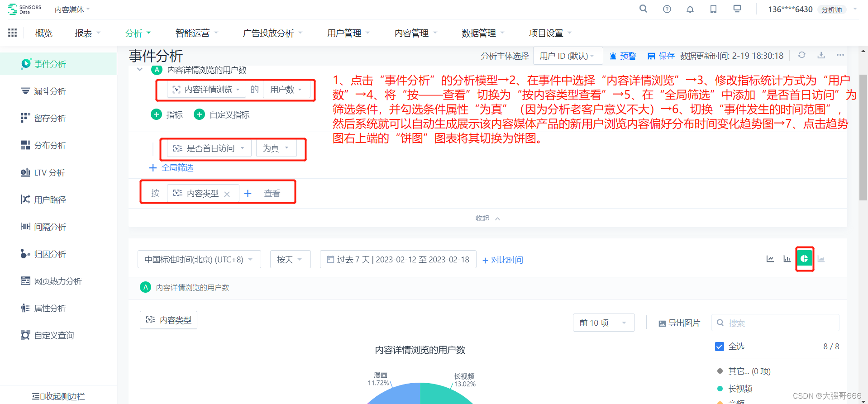868x404 pixels.
Task: Click the refresh data icon
Action: (x=801, y=55)
